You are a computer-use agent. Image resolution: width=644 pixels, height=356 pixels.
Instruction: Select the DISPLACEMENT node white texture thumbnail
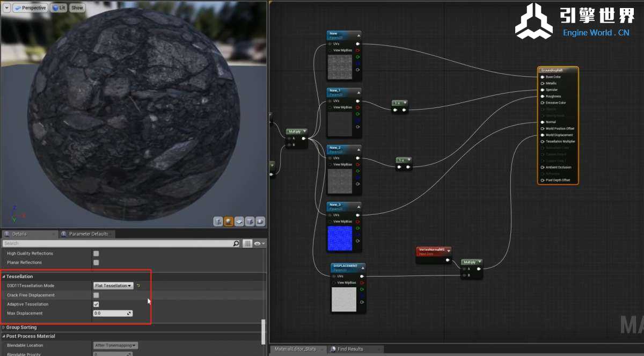coord(345,300)
